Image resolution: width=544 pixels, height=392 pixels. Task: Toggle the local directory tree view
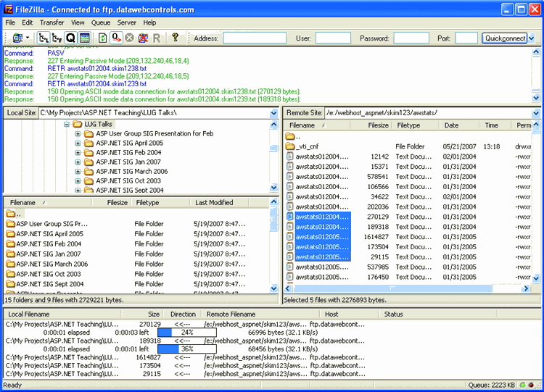[x=44, y=38]
